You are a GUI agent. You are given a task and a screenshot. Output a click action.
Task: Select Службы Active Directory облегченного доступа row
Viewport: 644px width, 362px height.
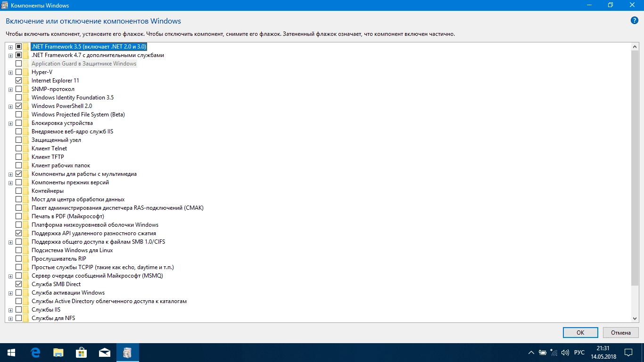[x=109, y=301]
